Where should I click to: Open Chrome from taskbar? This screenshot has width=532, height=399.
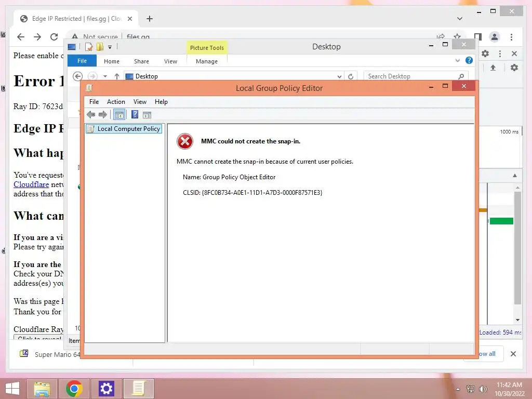(x=74, y=389)
